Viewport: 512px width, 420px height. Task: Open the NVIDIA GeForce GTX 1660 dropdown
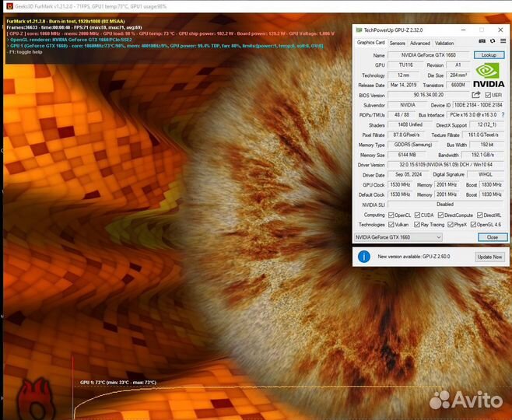tap(398, 237)
